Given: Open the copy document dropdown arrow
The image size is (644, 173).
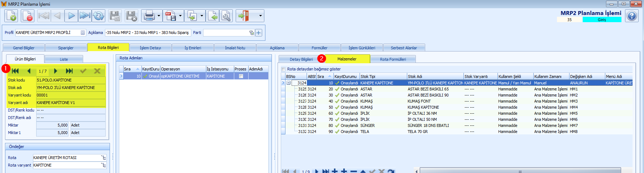Looking at the screenshot, I should pos(202,16).
